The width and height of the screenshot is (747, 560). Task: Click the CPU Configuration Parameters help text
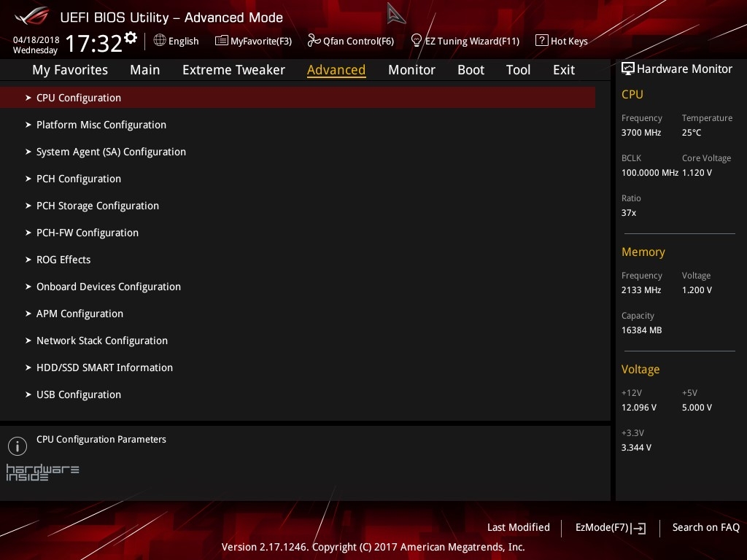[x=101, y=439]
